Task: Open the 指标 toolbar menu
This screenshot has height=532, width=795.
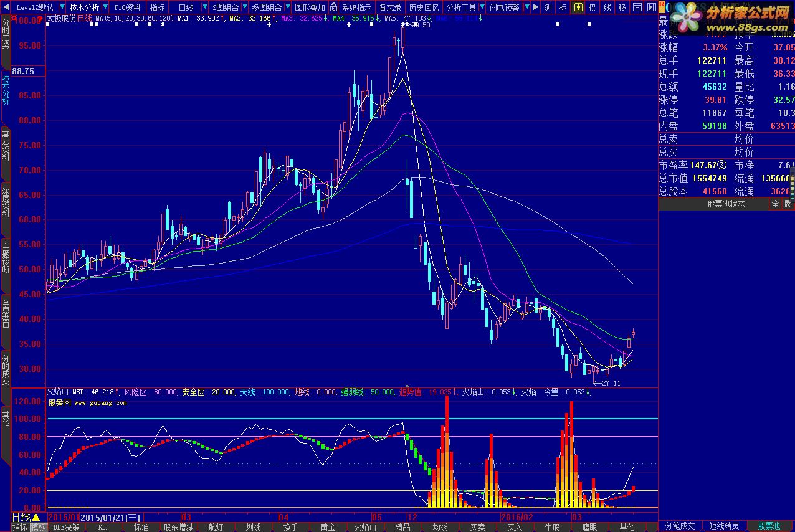Action: [x=157, y=7]
